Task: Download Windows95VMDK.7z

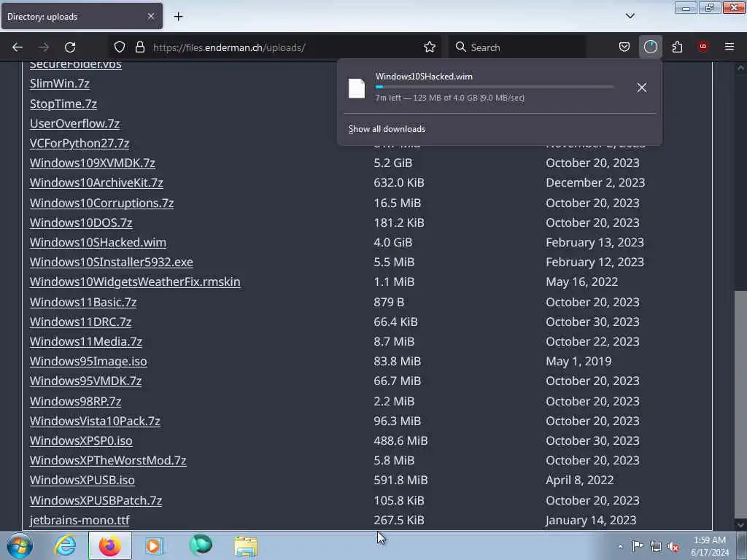Action: (x=86, y=381)
